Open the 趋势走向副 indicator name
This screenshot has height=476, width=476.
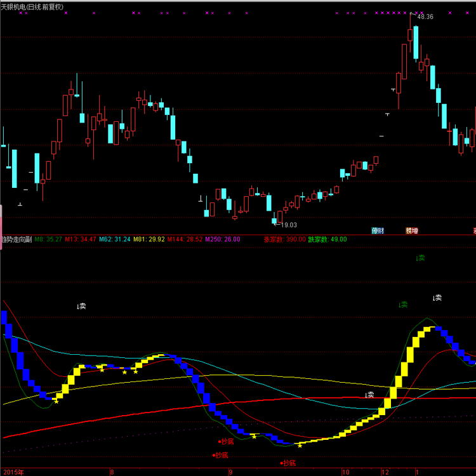16,239
